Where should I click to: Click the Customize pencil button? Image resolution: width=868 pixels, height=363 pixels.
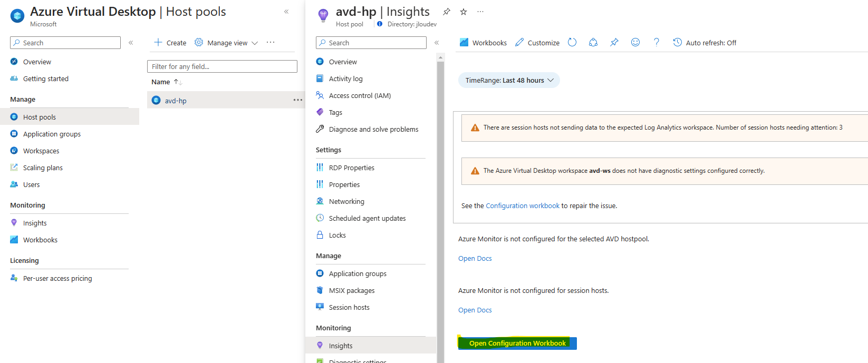click(x=537, y=43)
